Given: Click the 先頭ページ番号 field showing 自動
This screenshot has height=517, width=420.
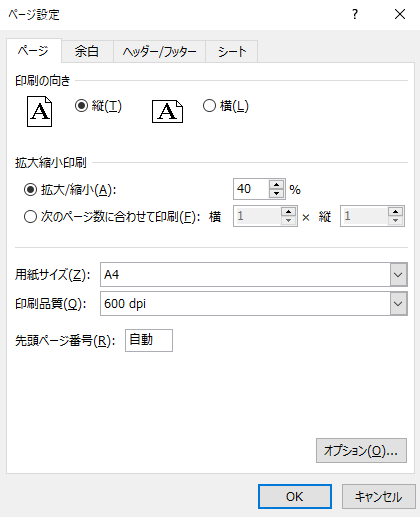Looking at the screenshot, I should click(149, 340).
